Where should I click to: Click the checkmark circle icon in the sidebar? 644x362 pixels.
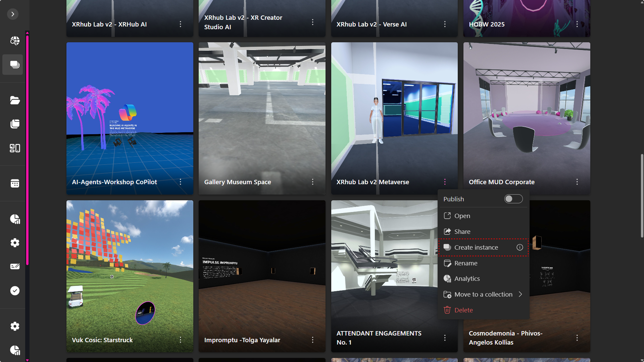tap(15, 291)
